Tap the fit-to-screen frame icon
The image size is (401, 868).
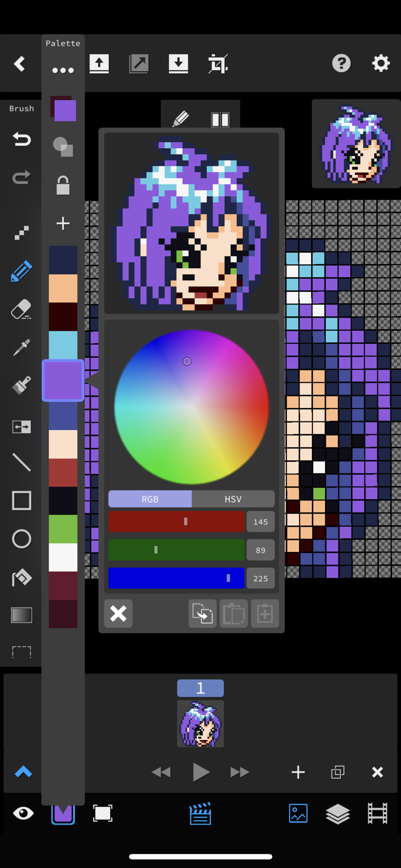click(102, 813)
